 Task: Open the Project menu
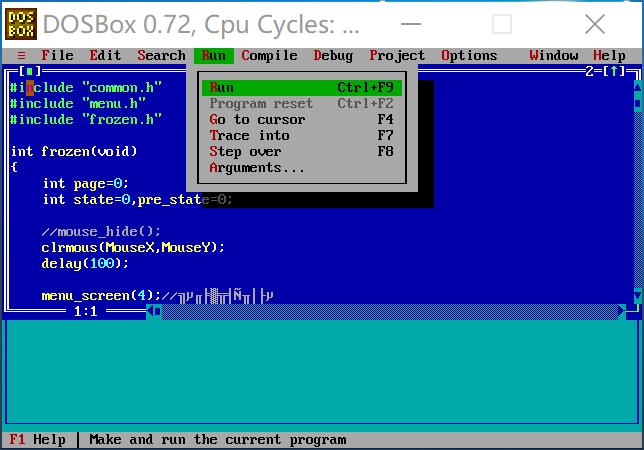[397, 55]
